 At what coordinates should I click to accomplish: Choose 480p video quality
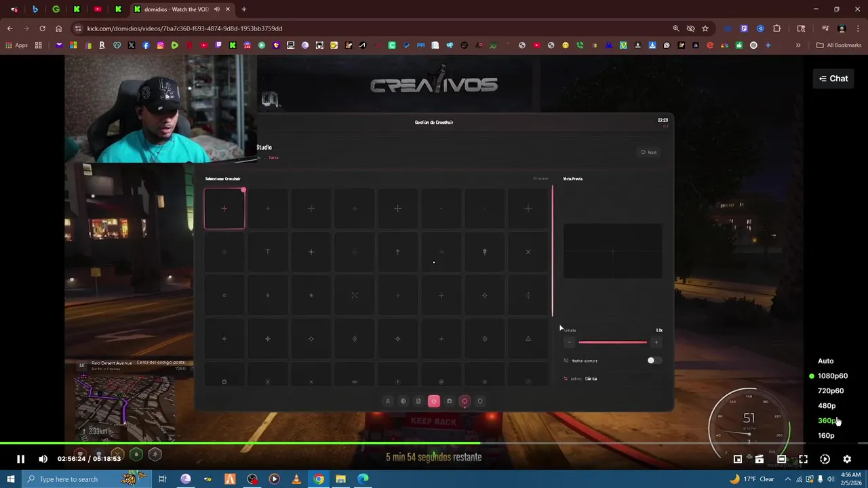coord(827,406)
